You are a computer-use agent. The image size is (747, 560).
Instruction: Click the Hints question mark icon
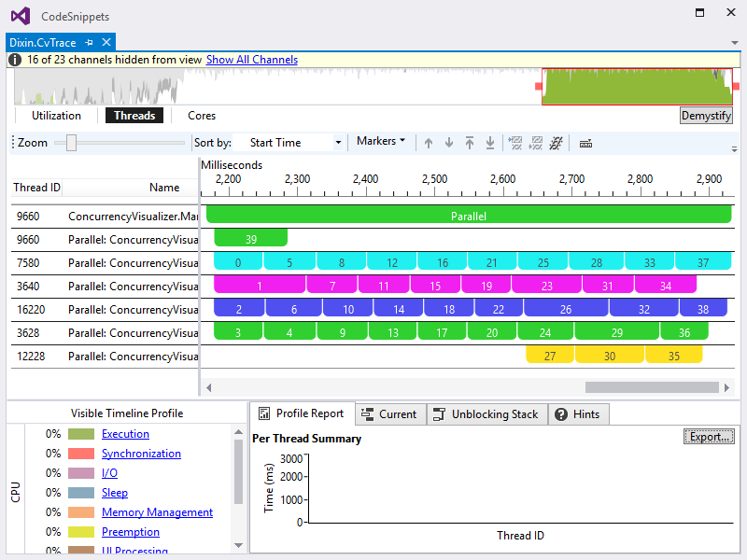pos(561,414)
